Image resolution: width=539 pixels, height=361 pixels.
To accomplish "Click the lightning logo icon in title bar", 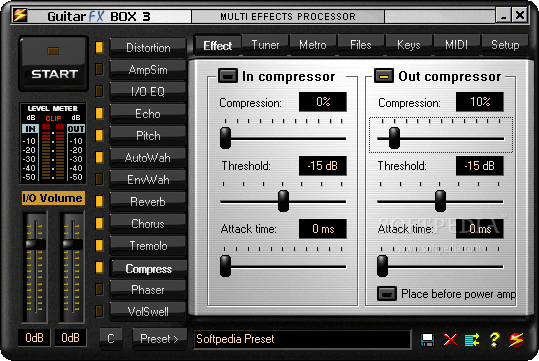I will [x=20, y=15].
